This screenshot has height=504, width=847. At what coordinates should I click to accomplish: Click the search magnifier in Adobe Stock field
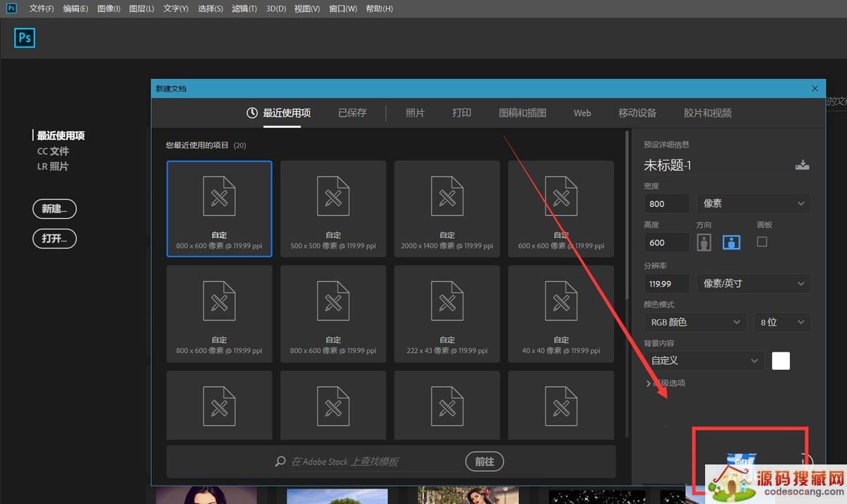(x=281, y=462)
